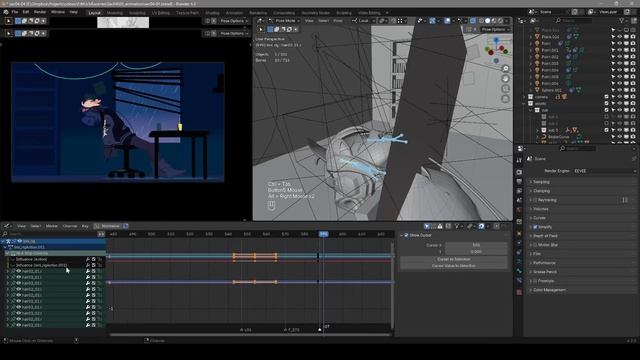Open the Render properties tab
This screenshot has height=360, width=640.
pos(519,172)
